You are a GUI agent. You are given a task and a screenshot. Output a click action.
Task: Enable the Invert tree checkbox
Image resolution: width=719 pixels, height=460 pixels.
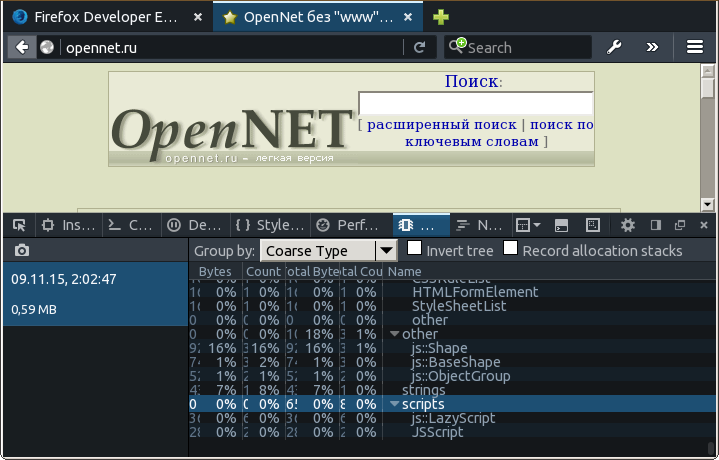tap(415, 249)
